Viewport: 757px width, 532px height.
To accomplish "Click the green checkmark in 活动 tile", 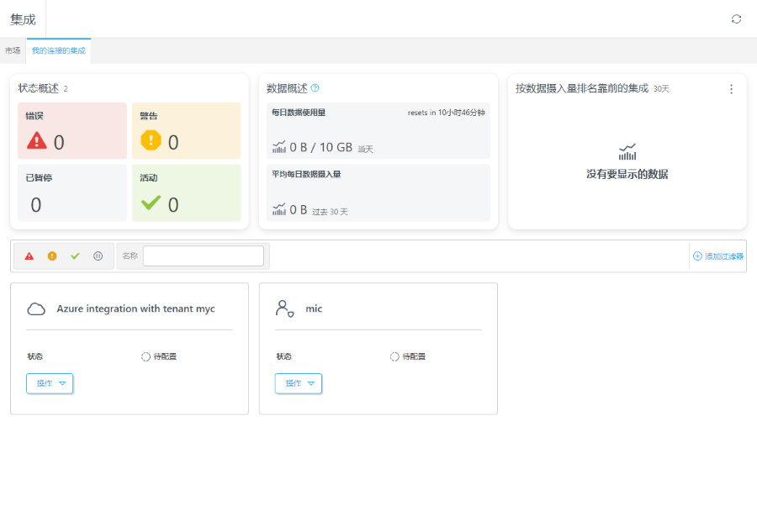I will pos(151,203).
